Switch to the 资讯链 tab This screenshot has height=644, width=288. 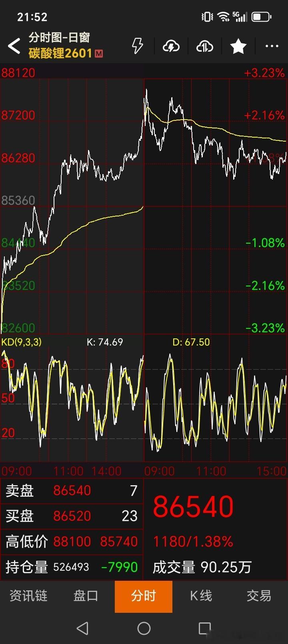[x=28, y=596]
